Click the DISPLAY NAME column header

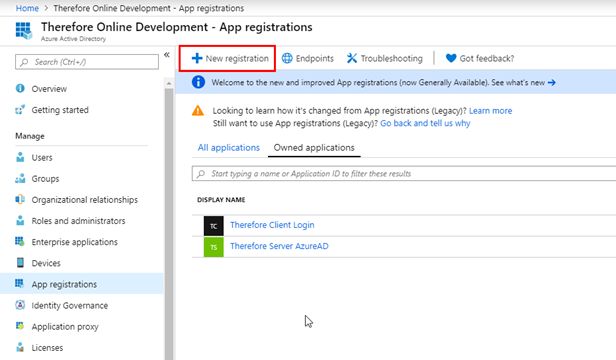pyautogui.click(x=221, y=200)
